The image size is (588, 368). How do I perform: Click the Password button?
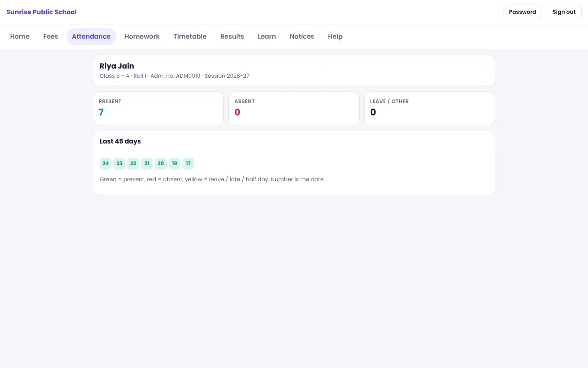522,12
